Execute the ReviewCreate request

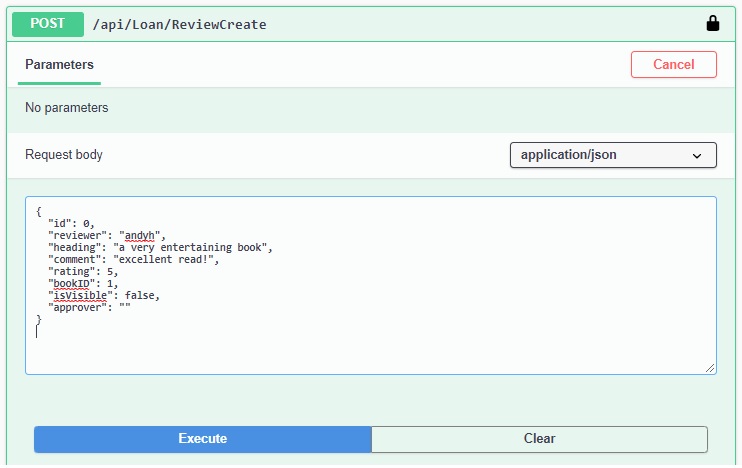pos(203,439)
